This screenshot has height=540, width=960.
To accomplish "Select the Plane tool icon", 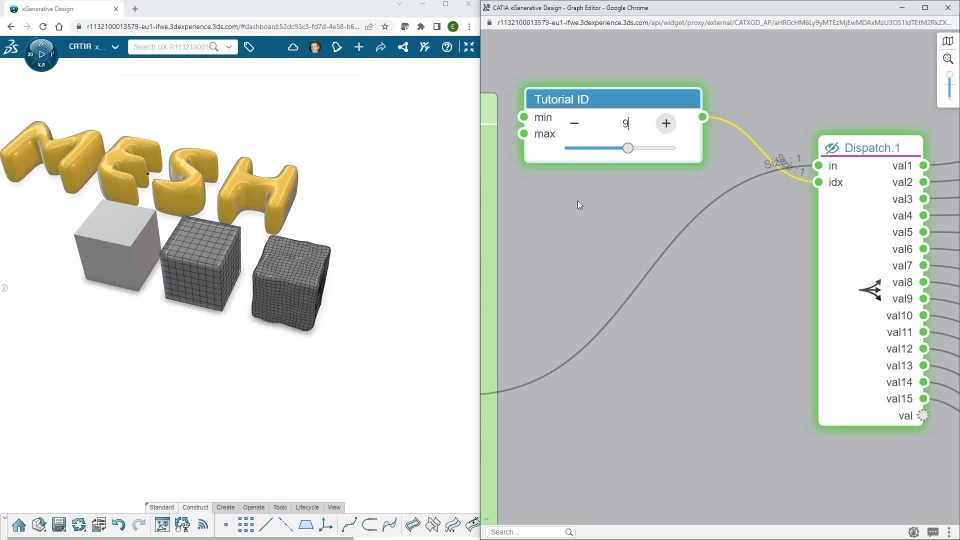I will point(306,525).
